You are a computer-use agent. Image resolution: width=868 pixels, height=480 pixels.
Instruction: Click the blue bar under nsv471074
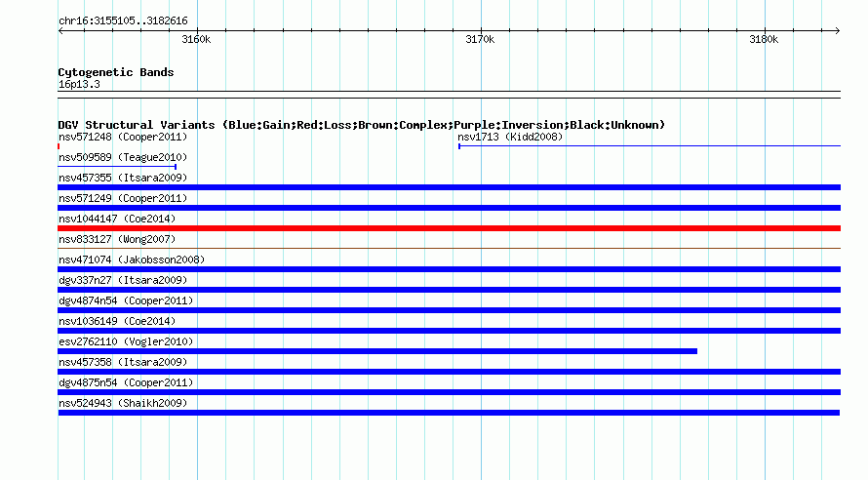tap(449, 269)
